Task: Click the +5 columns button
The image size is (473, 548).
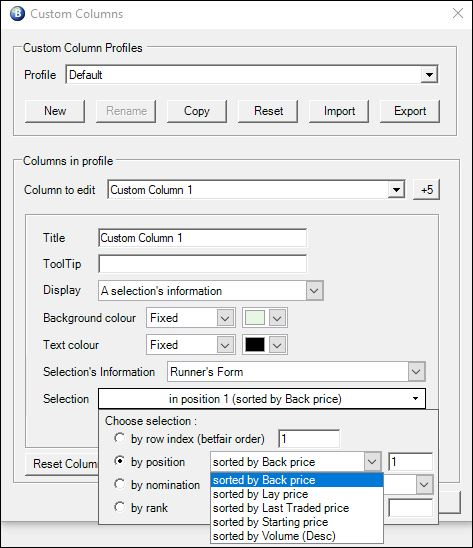Action: click(427, 190)
